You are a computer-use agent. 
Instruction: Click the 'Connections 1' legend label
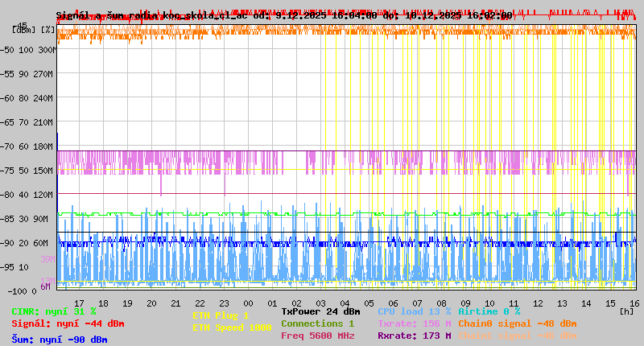click(x=317, y=323)
